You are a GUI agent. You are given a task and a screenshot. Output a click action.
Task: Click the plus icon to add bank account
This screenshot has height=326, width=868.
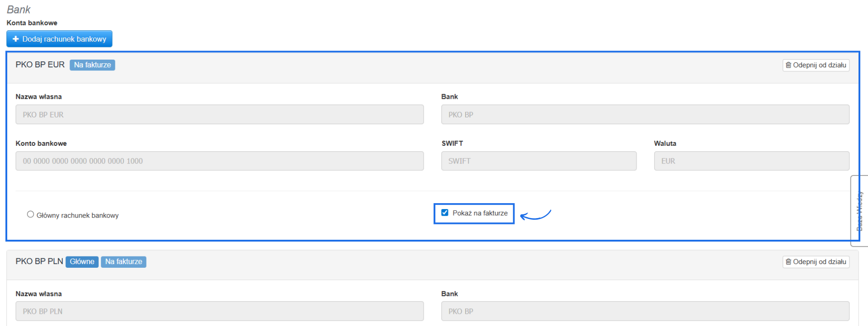coord(16,39)
